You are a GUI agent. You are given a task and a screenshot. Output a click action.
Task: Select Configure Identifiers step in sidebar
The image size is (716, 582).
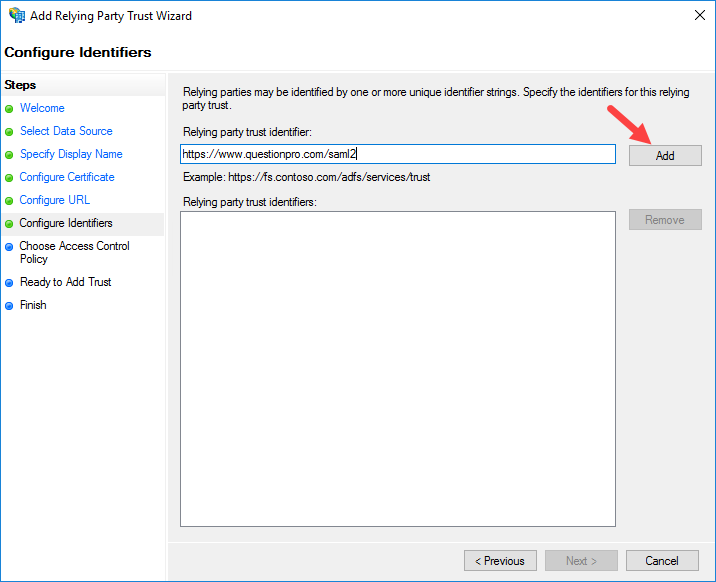pyautogui.click(x=66, y=223)
